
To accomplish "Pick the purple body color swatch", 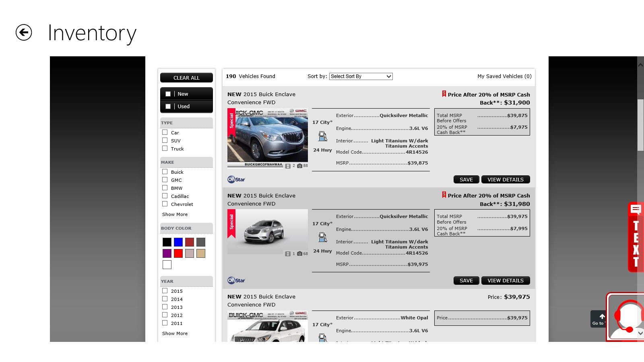I will tap(167, 253).
